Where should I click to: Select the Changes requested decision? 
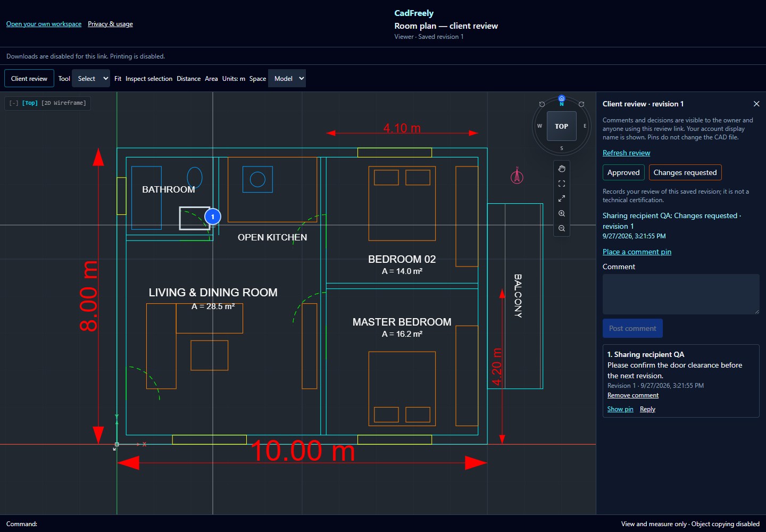point(685,172)
